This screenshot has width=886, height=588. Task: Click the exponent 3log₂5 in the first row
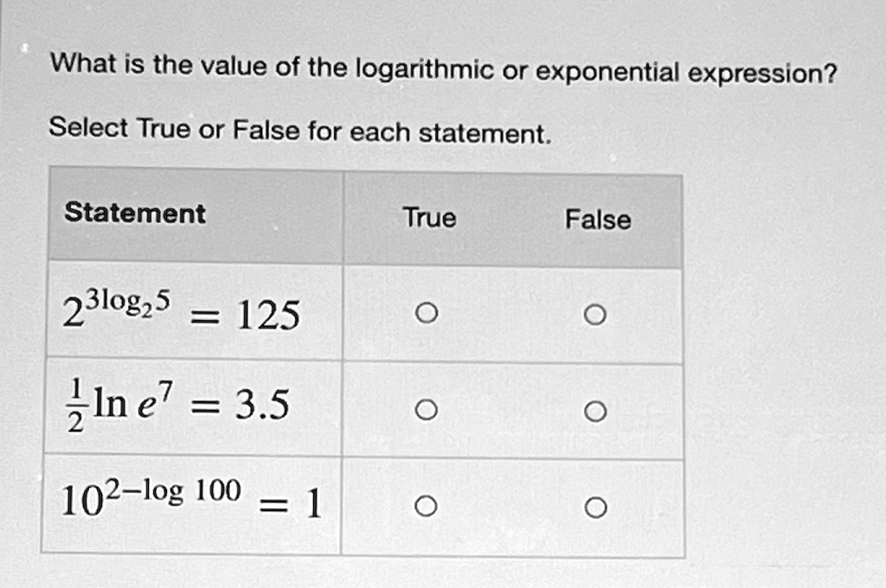tap(133, 300)
